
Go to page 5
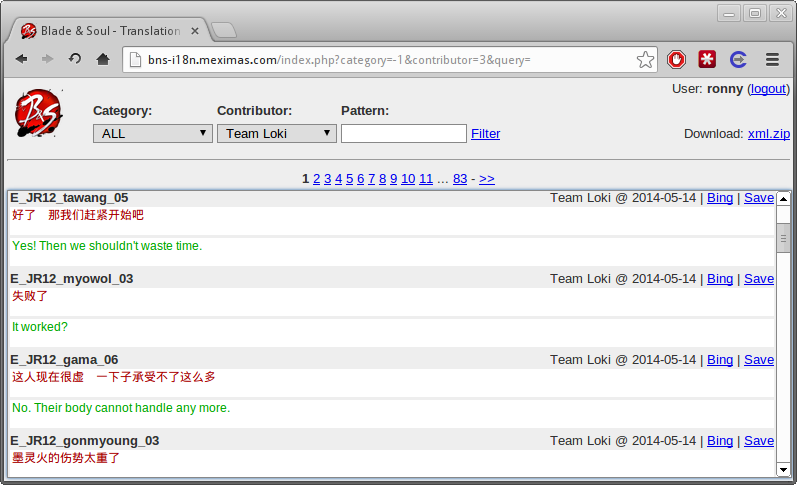coord(349,179)
